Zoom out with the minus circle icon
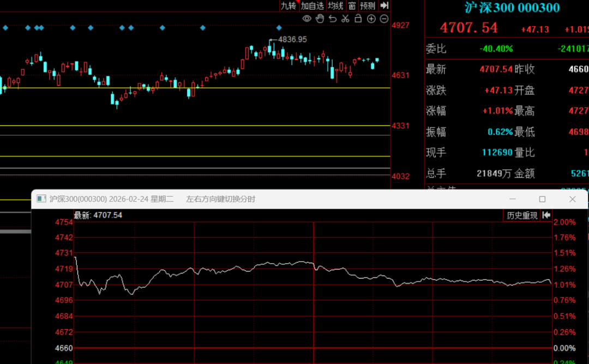 pos(384,19)
